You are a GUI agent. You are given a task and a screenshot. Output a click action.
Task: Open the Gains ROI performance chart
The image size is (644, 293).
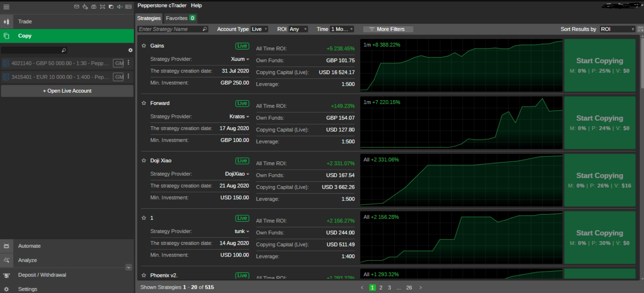pyautogui.click(x=461, y=65)
